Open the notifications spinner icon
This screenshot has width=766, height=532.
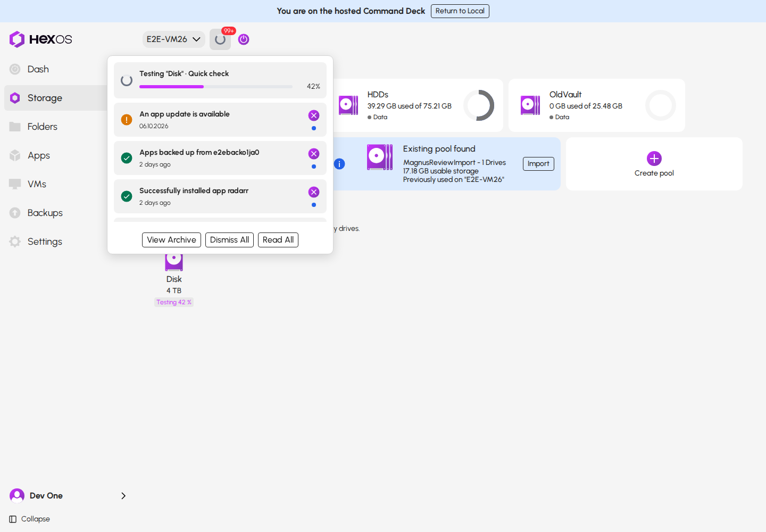click(220, 40)
